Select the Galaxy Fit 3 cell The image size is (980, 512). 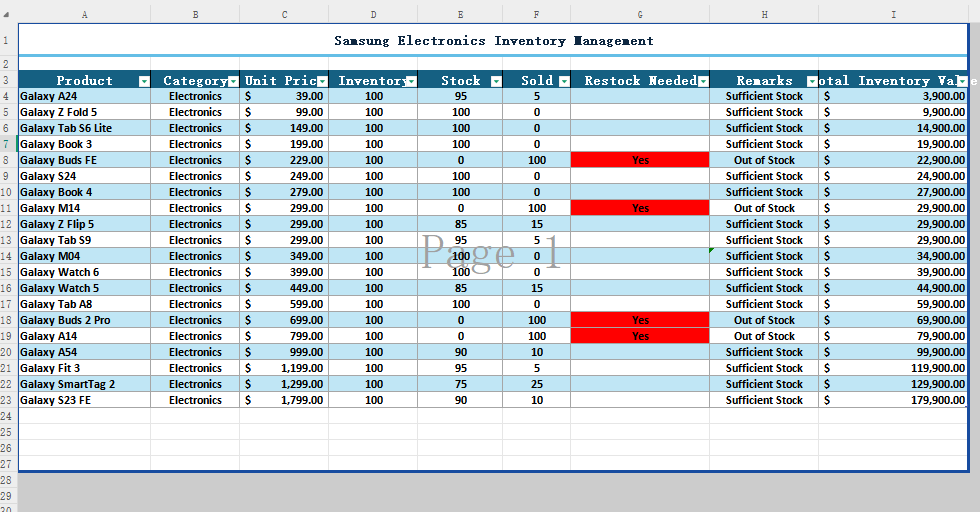(84, 368)
